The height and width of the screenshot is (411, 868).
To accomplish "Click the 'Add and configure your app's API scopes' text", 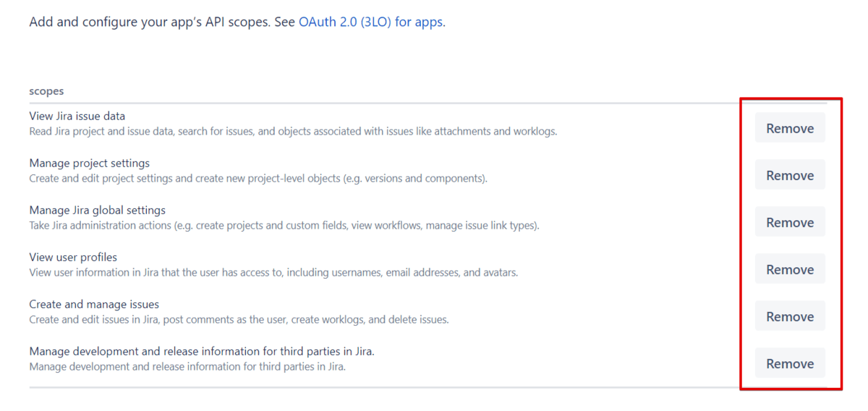I will click(152, 22).
